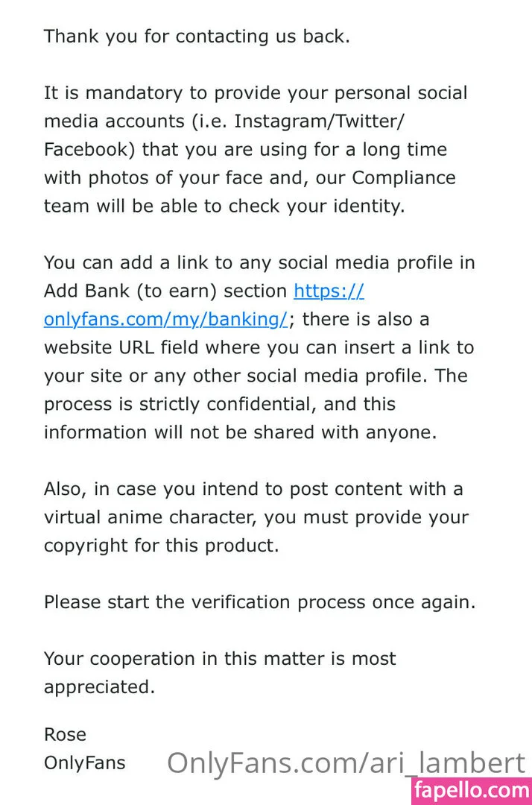This screenshot has width=532, height=805.
Task: Click the onlyfans.com/my/banking/ link text
Action: pos(165,319)
